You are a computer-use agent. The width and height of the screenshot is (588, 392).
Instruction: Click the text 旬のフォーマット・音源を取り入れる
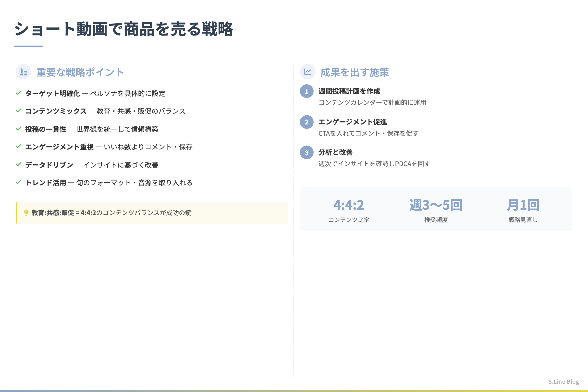pyautogui.click(x=135, y=183)
